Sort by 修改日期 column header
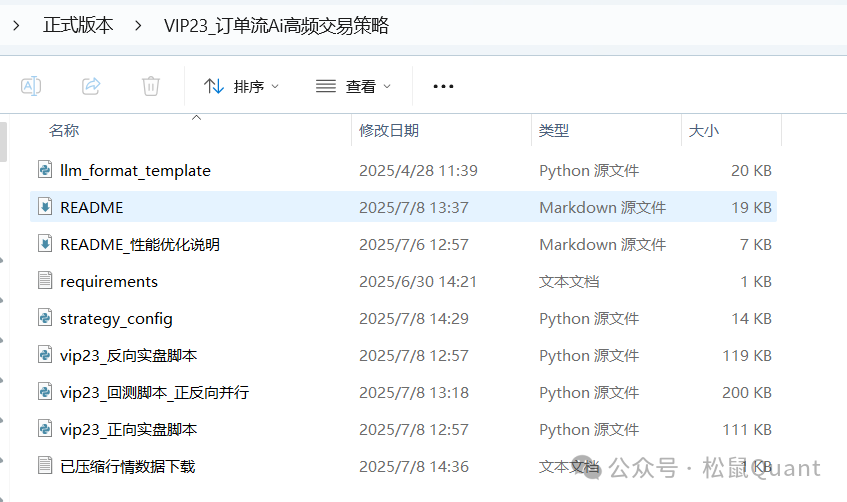The width and height of the screenshot is (847, 502). click(x=389, y=130)
